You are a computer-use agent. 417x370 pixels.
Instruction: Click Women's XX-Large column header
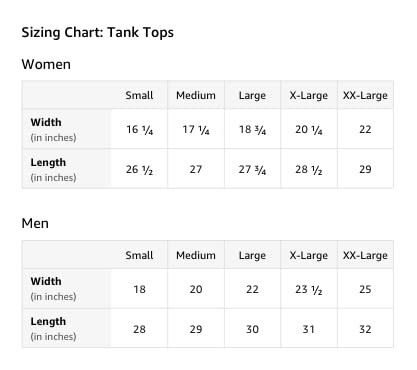coord(365,95)
